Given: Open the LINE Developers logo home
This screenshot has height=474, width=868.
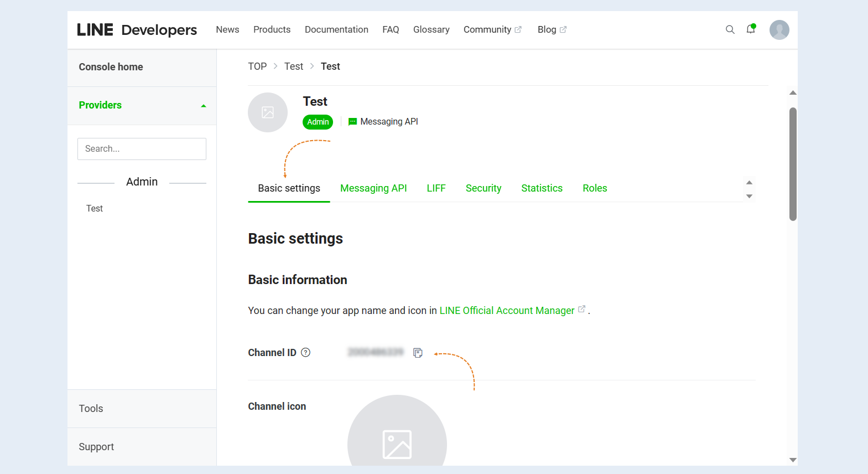Looking at the screenshot, I should tap(137, 30).
